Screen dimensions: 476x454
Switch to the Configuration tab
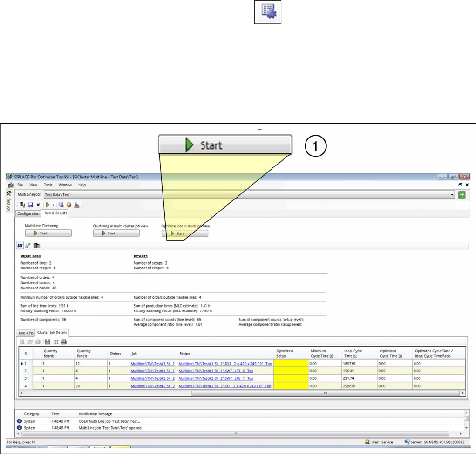point(28,214)
